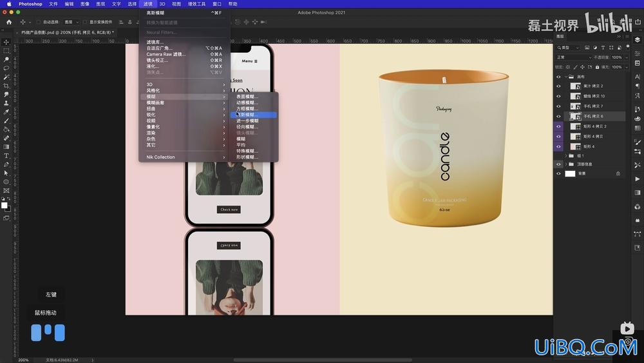Select the Gradient tool

click(x=6, y=147)
